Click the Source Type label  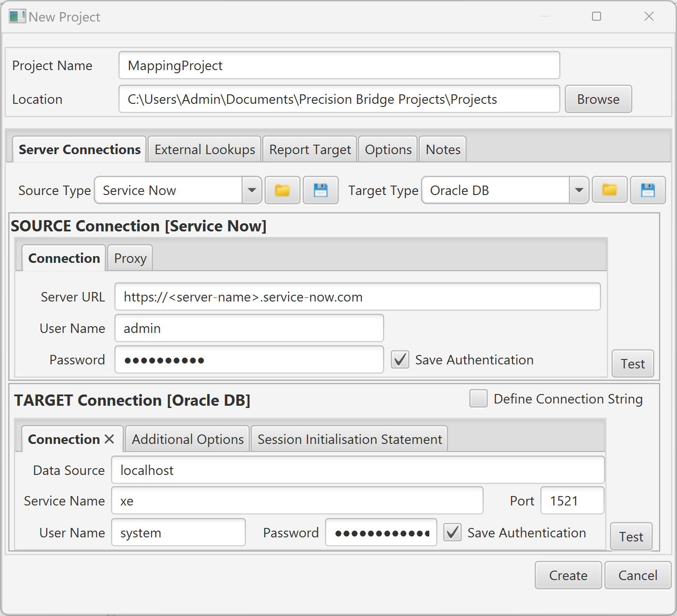(x=55, y=191)
